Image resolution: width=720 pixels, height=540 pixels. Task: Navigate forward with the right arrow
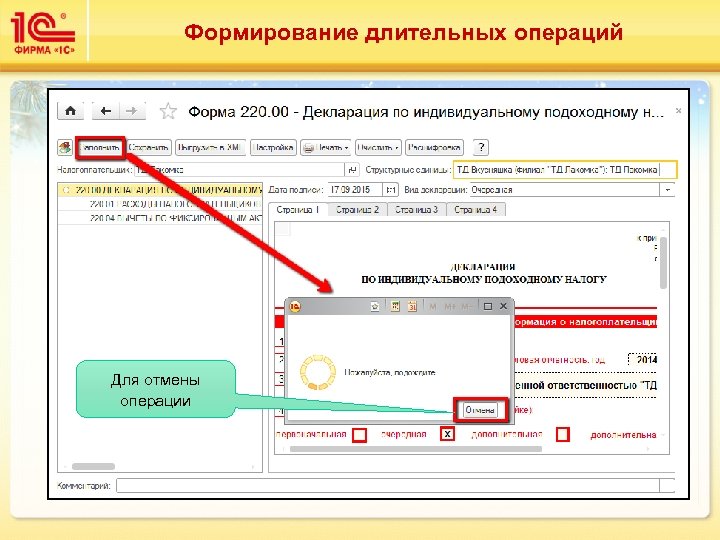point(132,111)
